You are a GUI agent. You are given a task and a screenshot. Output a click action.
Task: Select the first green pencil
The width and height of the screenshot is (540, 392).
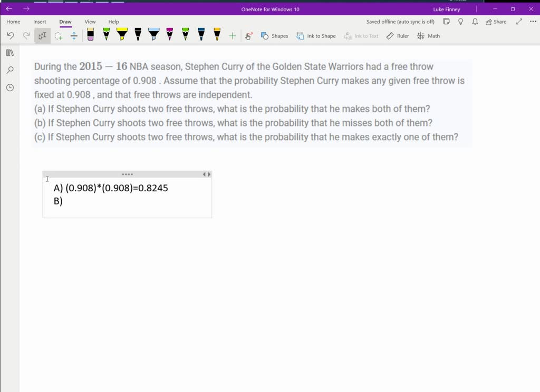pyautogui.click(x=107, y=34)
